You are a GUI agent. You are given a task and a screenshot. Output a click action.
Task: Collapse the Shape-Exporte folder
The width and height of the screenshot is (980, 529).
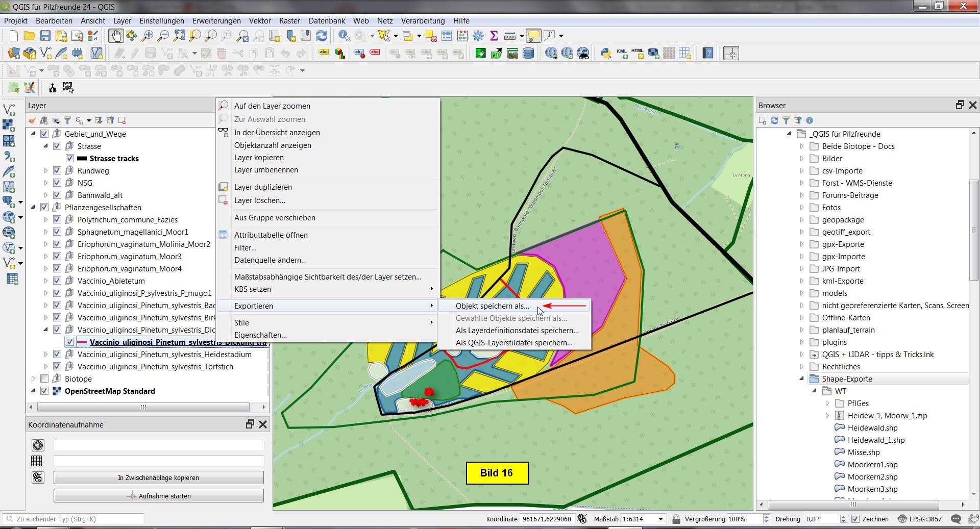point(801,379)
